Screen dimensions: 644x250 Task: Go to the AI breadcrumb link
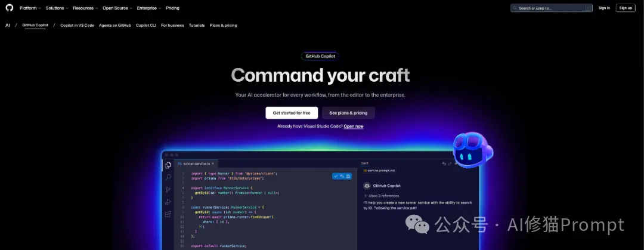point(7,26)
